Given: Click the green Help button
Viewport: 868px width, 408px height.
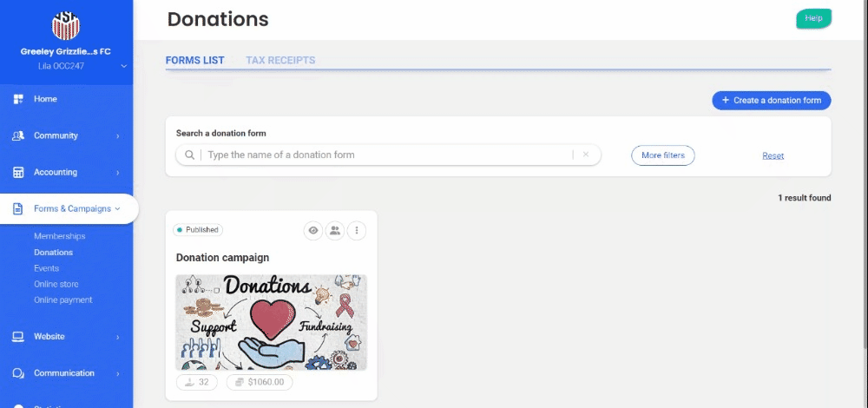Looking at the screenshot, I should (x=814, y=18).
